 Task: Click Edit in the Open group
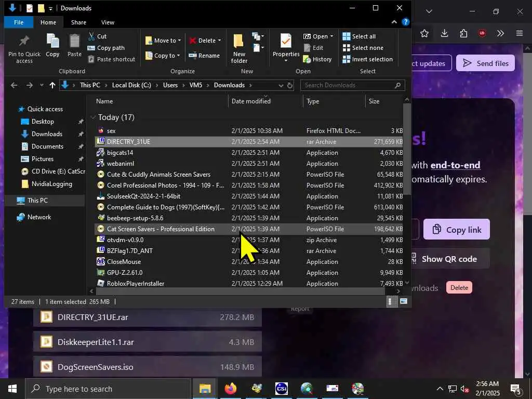(x=313, y=48)
